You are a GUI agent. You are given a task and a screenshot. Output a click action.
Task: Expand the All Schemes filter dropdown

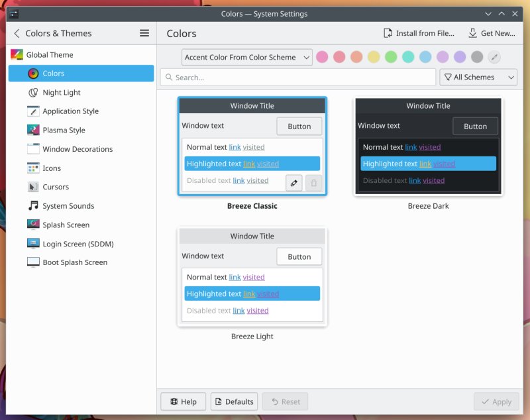click(478, 78)
